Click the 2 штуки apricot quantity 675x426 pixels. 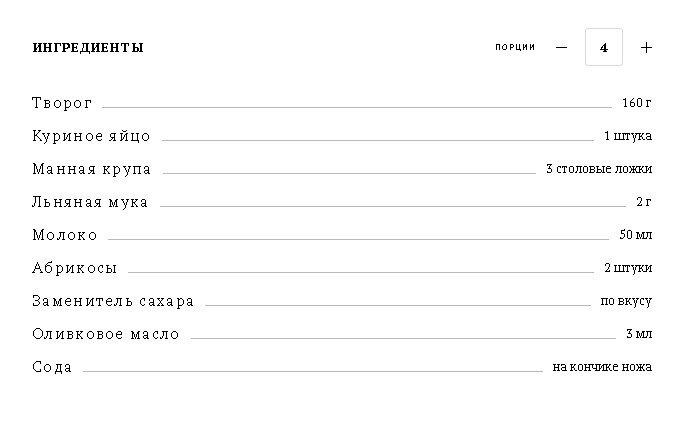628,268
